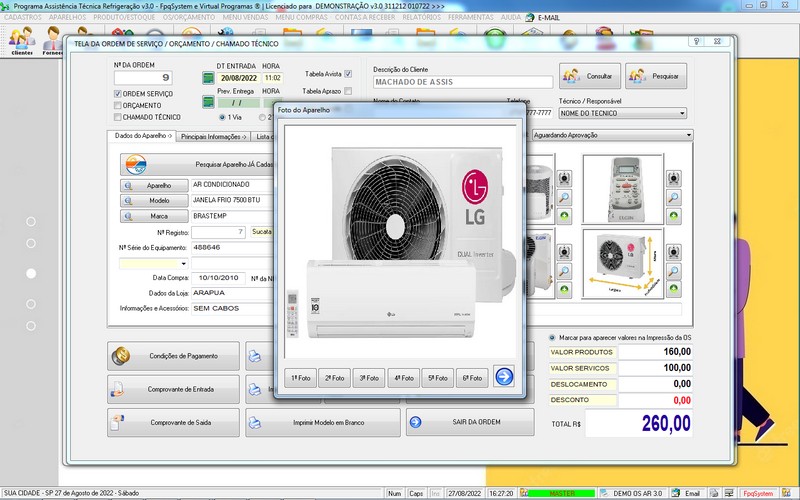Open the Aguardando Aprovação status dropdown
Screen dimensions: 800x500
point(689,135)
